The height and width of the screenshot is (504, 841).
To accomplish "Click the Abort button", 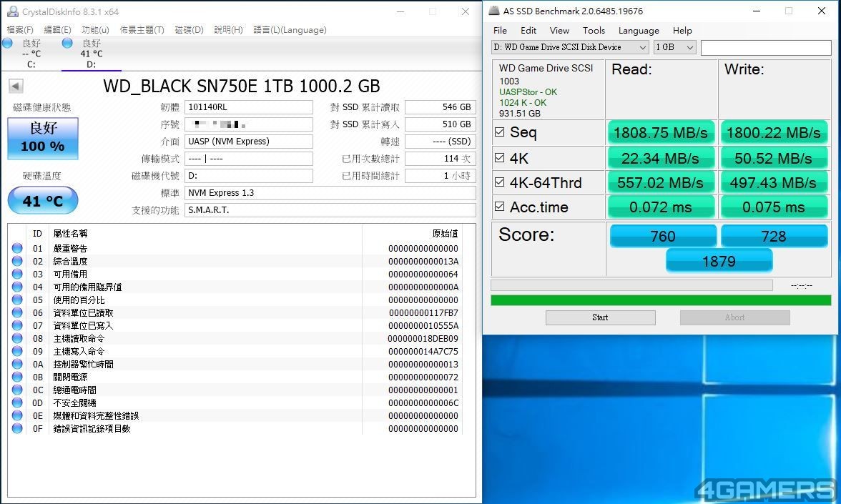I will pos(735,317).
